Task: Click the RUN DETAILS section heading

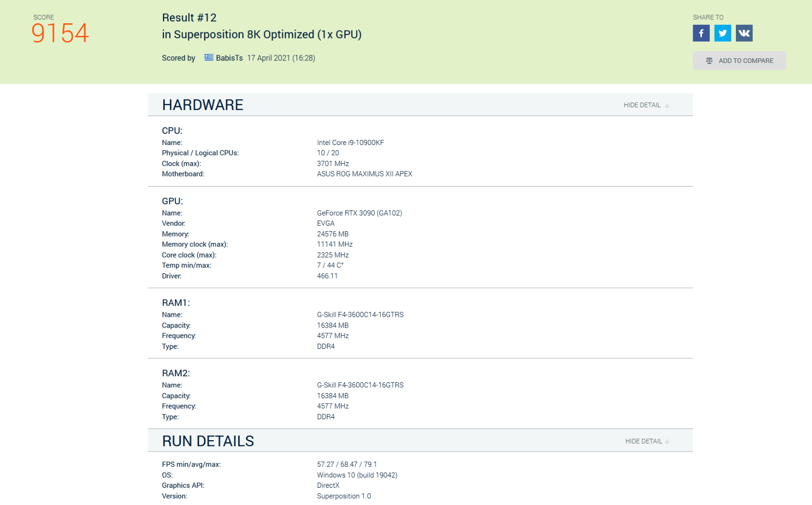Action: [x=208, y=441]
